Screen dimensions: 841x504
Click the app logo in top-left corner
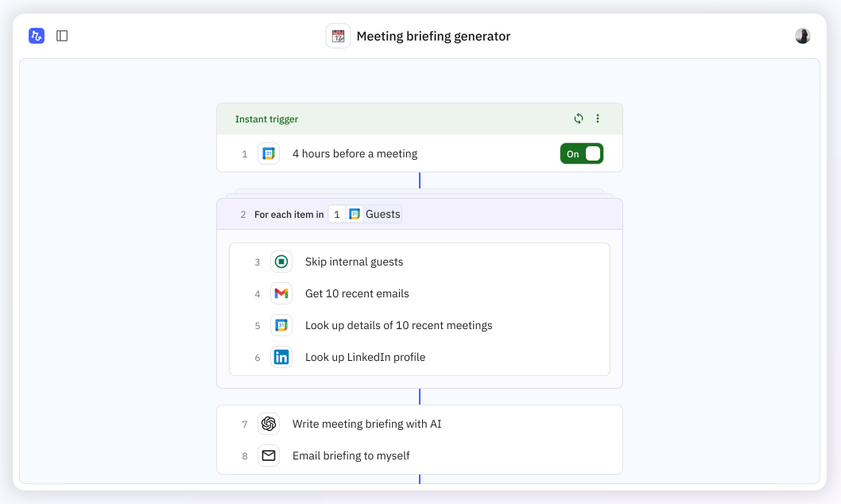point(37,36)
